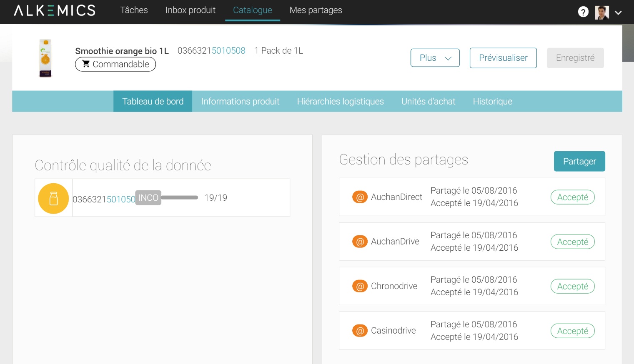Switch to Tableau de bord tab
This screenshot has height=364, width=634.
153,101
